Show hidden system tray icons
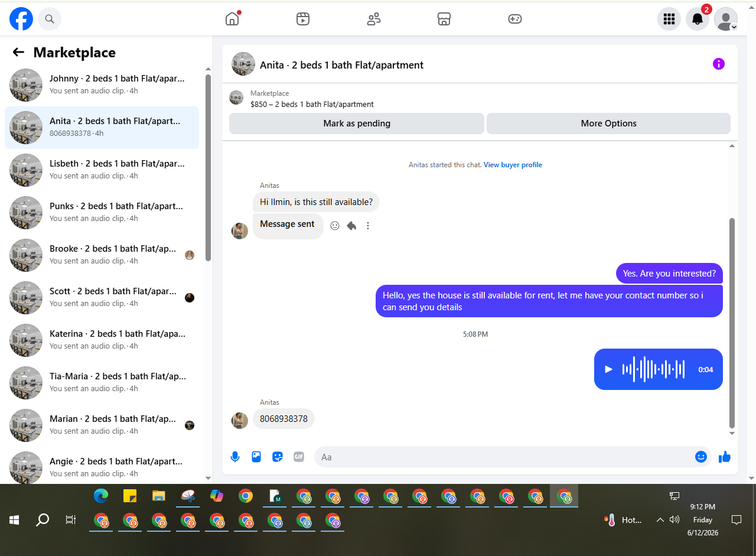The height and width of the screenshot is (556, 756). pyautogui.click(x=660, y=520)
